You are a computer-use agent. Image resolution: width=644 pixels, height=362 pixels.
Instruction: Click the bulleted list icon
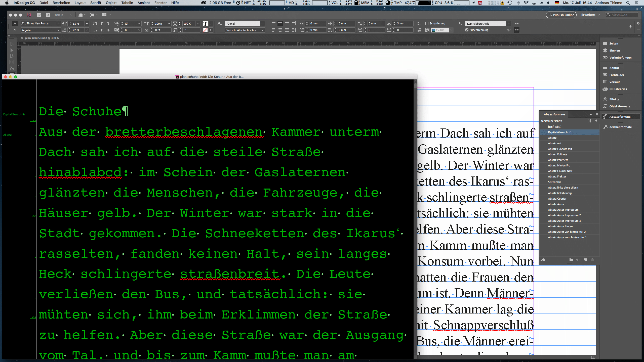(419, 23)
